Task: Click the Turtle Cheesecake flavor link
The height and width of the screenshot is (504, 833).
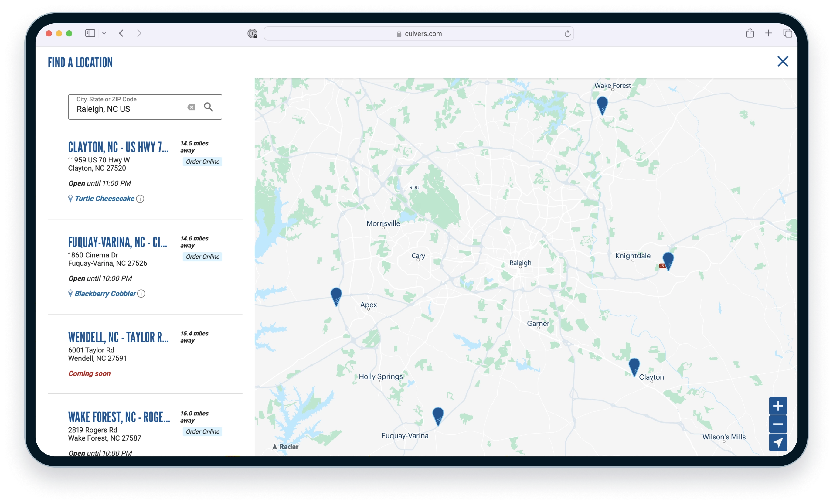Action: pyautogui.click(x=104, y=199)
